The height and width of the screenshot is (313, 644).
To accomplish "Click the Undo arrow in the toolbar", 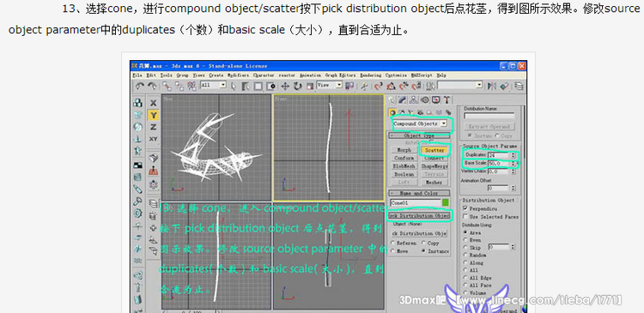I will (x=140, y=86).
